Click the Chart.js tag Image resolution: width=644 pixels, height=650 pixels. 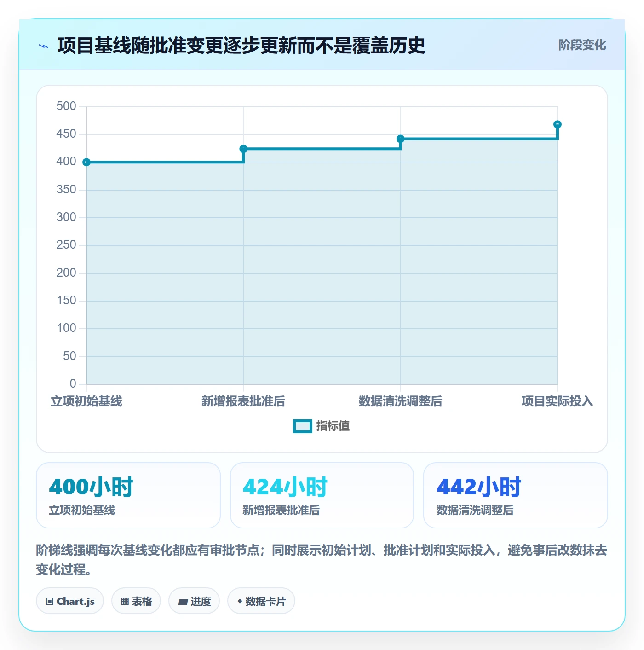[x=70, y=601]
